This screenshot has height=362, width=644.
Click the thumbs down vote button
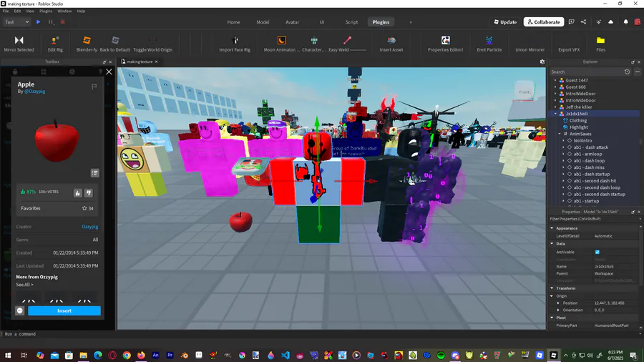(x=89, y=193)
